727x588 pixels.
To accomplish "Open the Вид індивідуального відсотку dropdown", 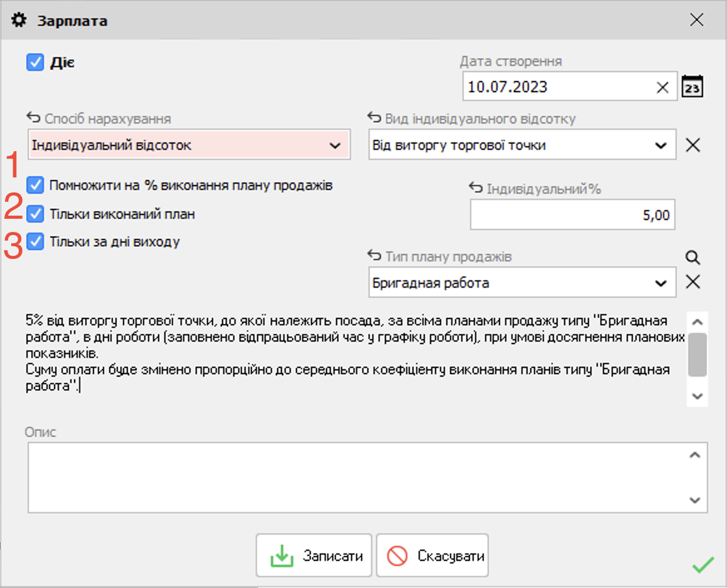I will click(660, 145).
